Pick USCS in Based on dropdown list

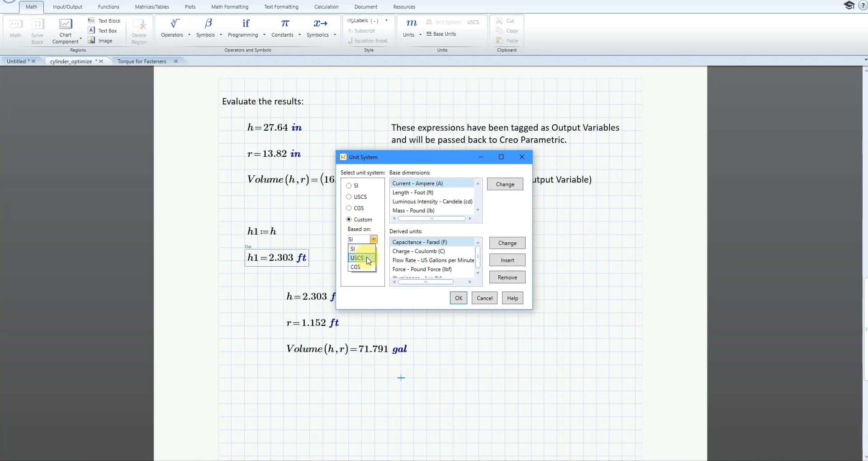pyautogui.click(x=357, y=258)
